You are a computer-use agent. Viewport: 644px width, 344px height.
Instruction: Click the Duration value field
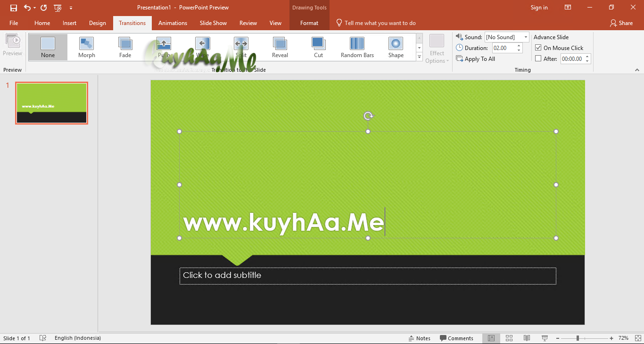coord(504,48)
